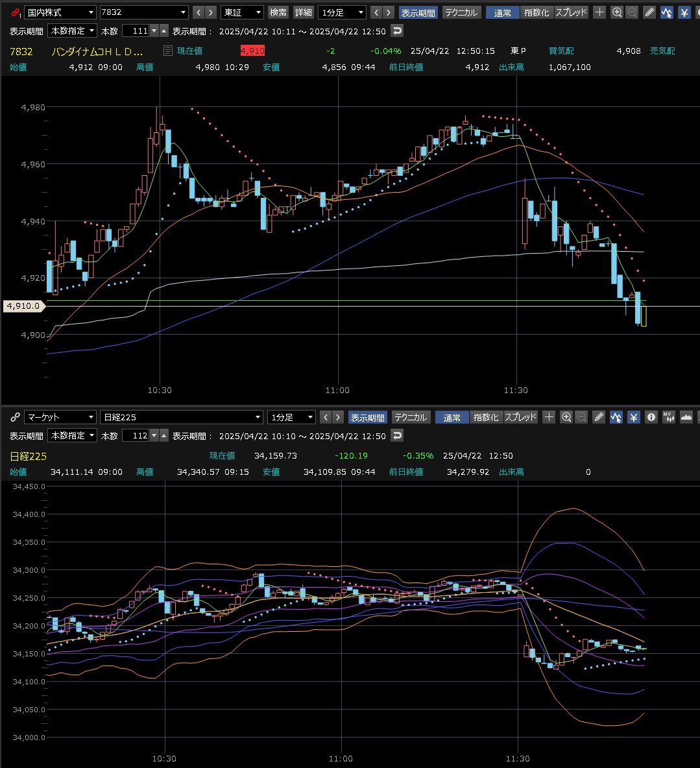Toggle cursor chart tool in upper chart toolbar
This screenshot has width=700, height=768.
(667, 12)
